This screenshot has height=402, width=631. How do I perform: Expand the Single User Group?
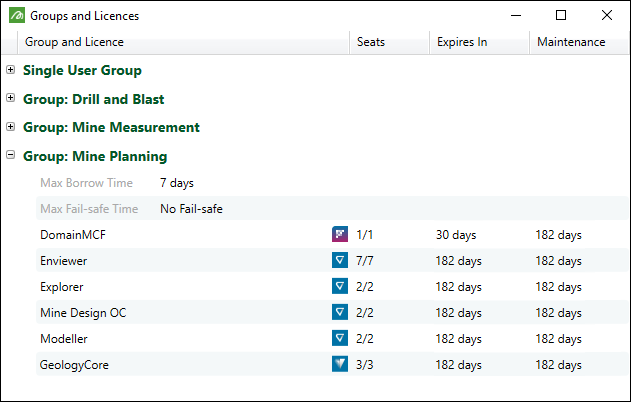[x=10, y=70]
